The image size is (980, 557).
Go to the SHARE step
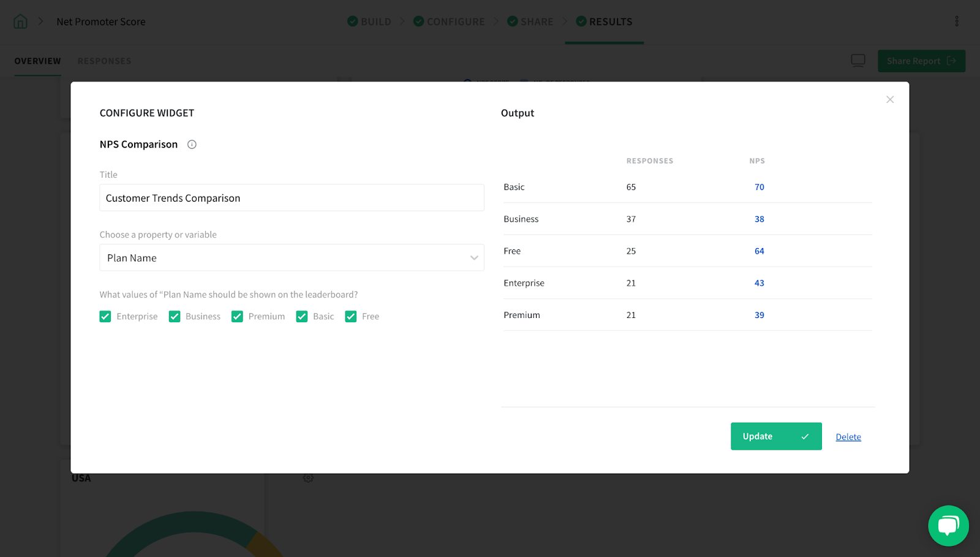click(x=530, y=21)
